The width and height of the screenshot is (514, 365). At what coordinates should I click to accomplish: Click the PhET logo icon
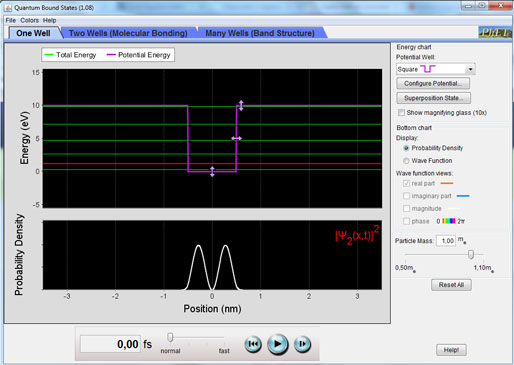495,32
